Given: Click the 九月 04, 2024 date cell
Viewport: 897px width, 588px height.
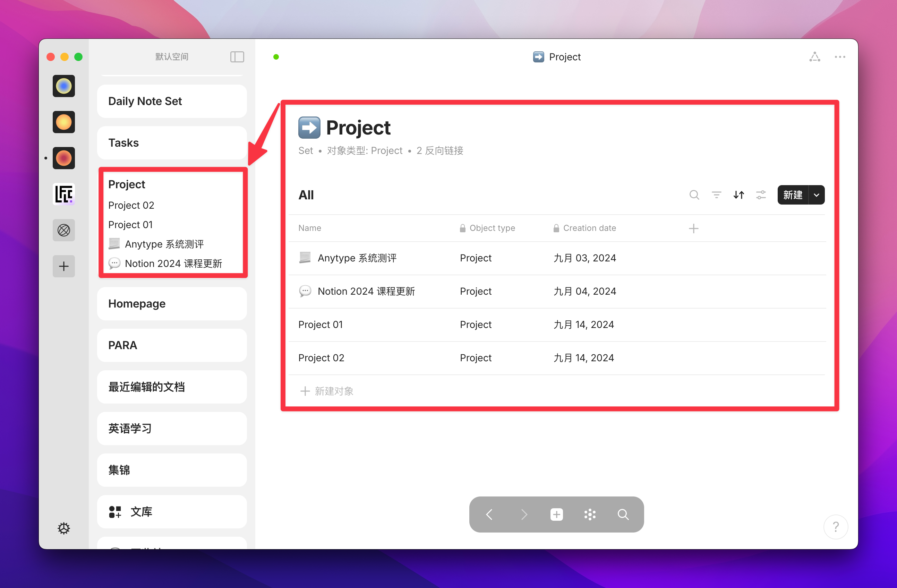Looking at the screenshot, I should pos(584,291).
